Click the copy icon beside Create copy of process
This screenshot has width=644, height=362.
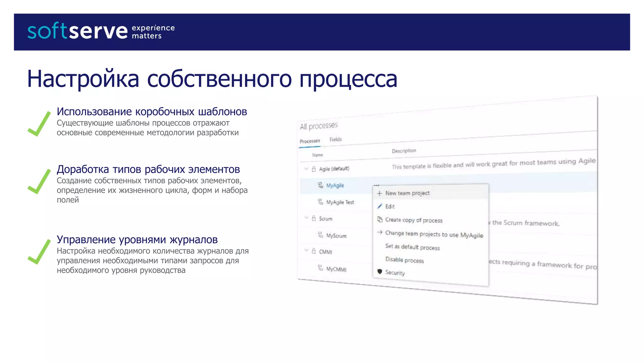coord(380,219)
